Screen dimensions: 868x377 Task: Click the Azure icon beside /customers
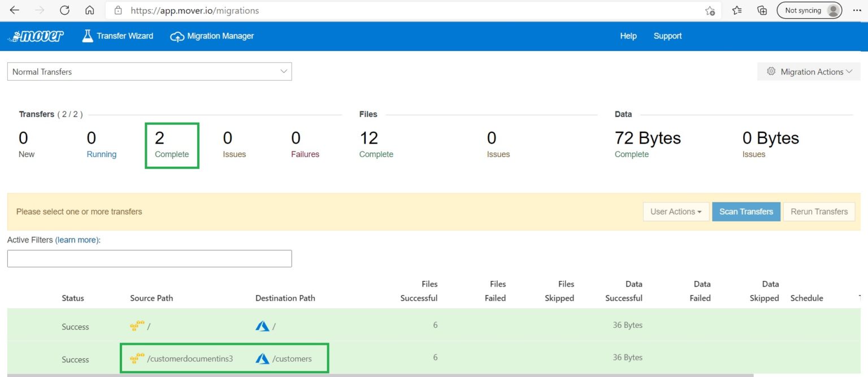click(x=262, y=358)
